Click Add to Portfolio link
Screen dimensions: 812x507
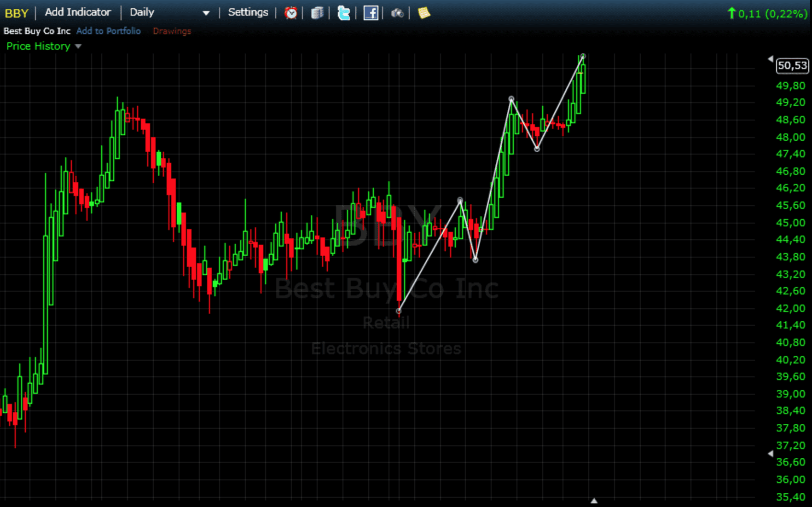point(109,31)
